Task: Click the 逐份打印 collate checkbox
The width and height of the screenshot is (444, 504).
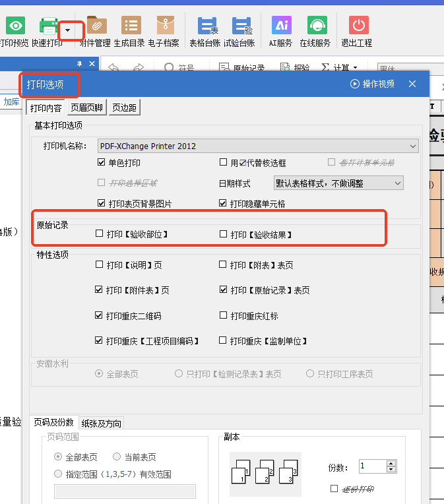Action: [x=334, y=489]
